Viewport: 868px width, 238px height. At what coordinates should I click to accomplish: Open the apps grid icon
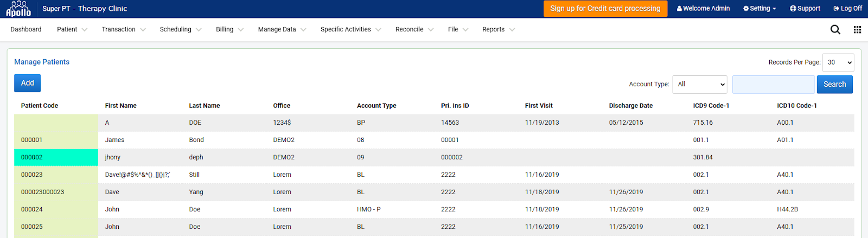coord(857,30)
